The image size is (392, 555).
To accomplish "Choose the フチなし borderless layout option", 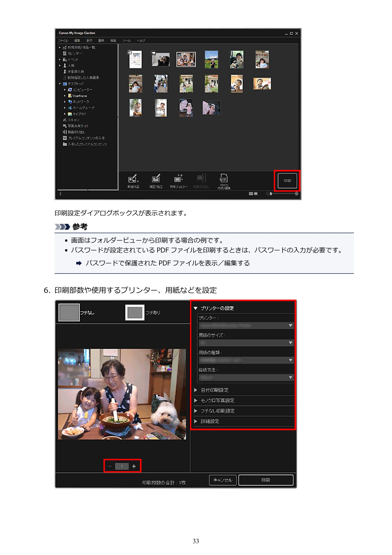I will click(x=76, y=312).
